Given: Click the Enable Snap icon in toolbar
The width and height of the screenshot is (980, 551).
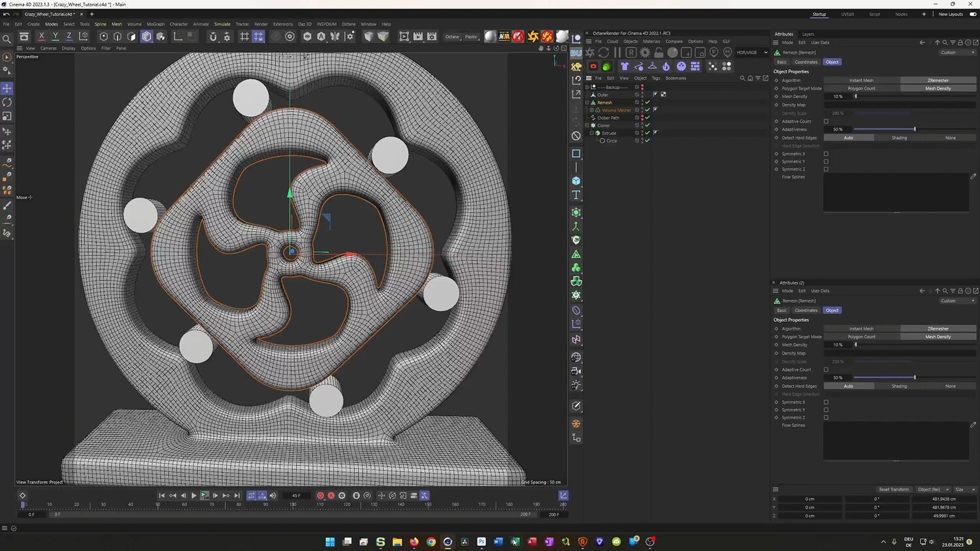Looking at the screenshot, I should tap(213, 37).
